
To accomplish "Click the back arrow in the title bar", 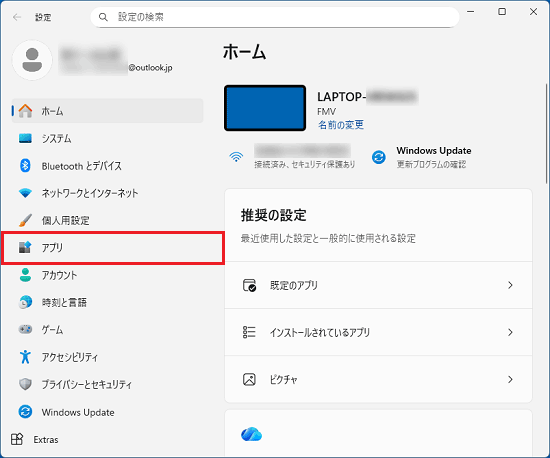I will click(x=17, y=17).
